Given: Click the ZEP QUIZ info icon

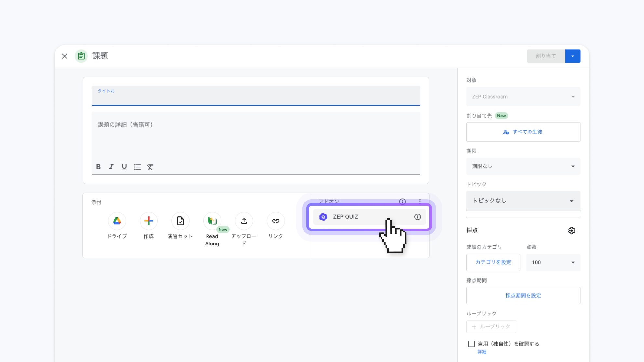Looking at the screenshot, I should coord(417,217).
